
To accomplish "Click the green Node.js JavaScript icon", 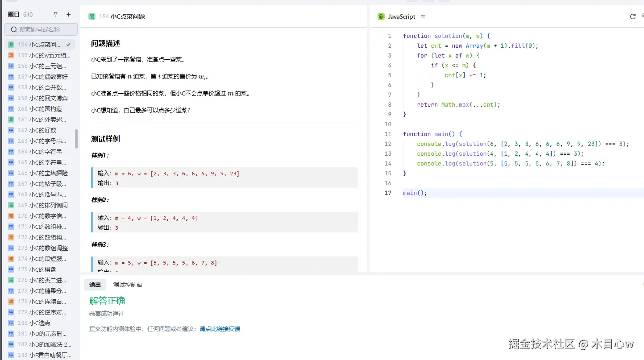I will click(381, 17).
